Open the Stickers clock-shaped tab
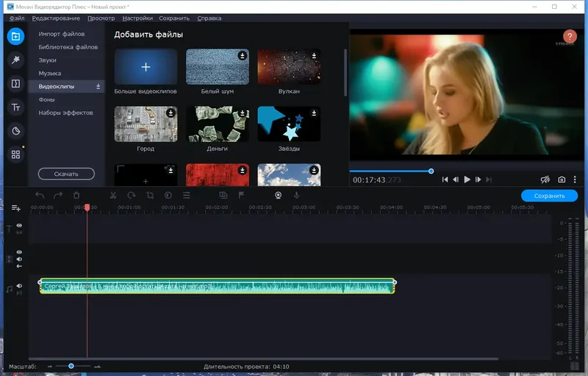The image size is (588, 376). (15, 131)
